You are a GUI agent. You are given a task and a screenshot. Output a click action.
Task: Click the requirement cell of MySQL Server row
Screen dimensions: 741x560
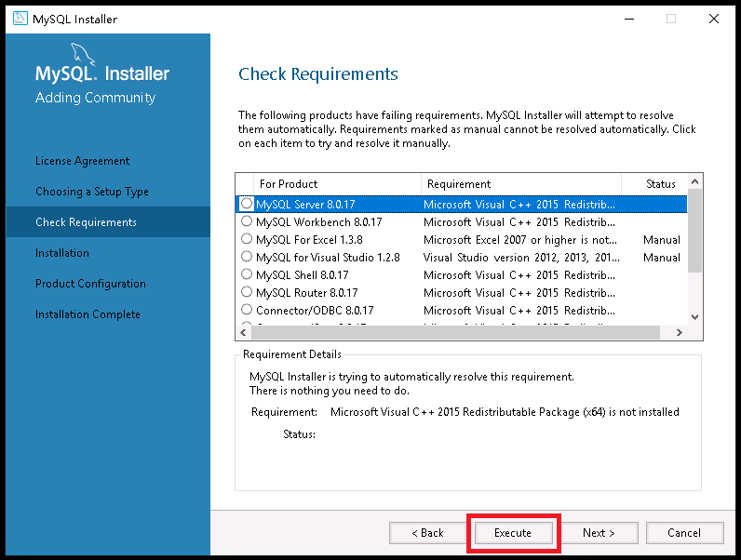click(519, 205)
